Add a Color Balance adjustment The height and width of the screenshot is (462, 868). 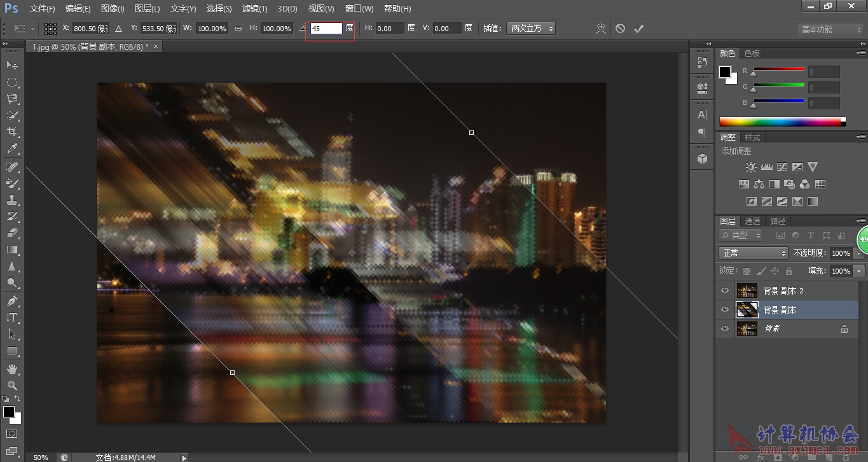coord(759,185)
